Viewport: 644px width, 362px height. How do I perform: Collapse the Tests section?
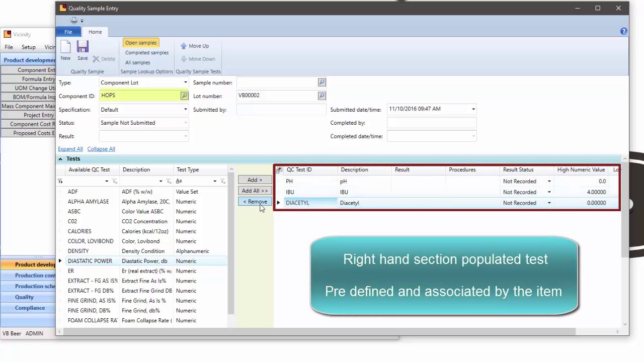point(60,159)
